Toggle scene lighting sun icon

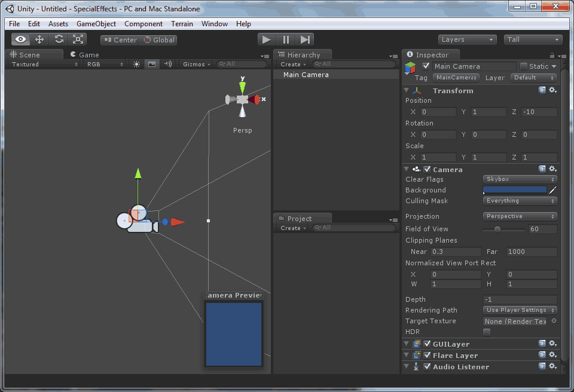[x=136, y=65]
